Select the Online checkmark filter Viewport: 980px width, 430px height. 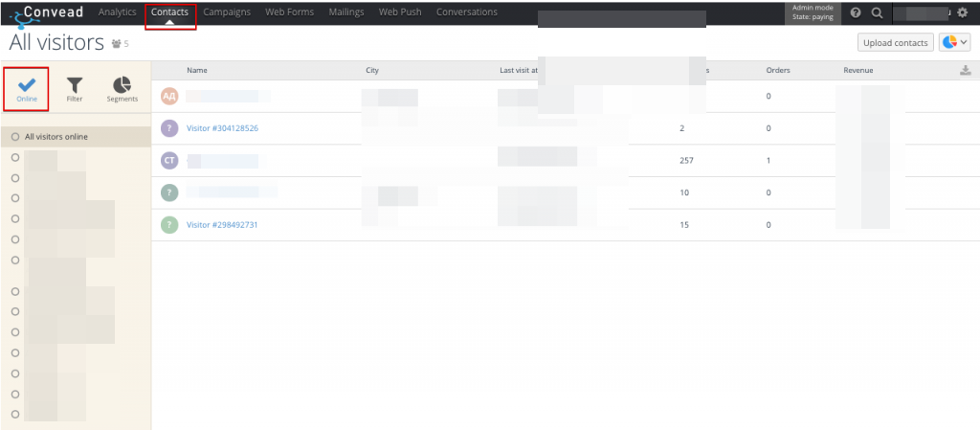27,89
